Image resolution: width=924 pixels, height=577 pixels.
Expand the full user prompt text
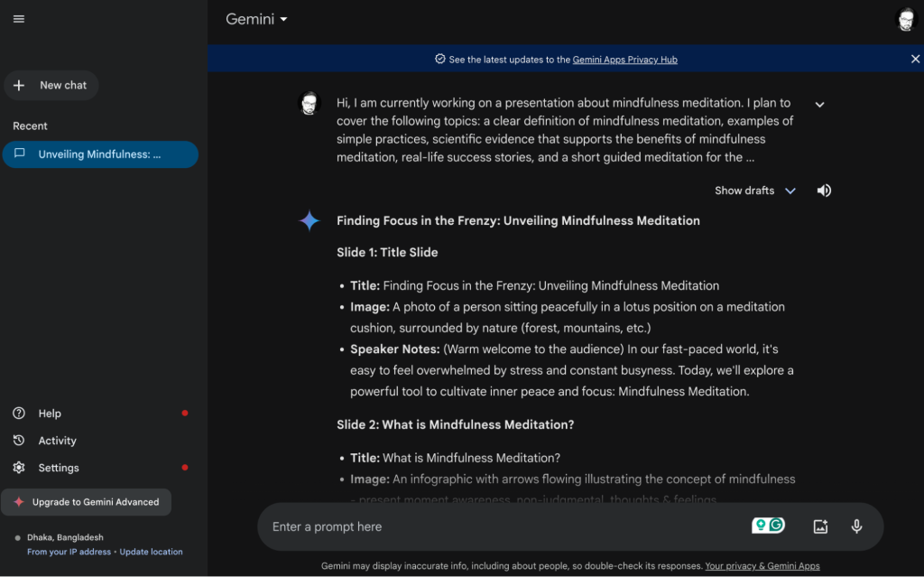point(819,105)
